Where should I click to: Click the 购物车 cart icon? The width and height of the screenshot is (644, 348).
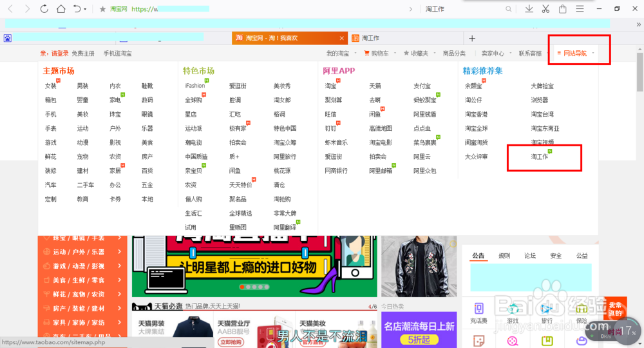click(x=367, y=53)
